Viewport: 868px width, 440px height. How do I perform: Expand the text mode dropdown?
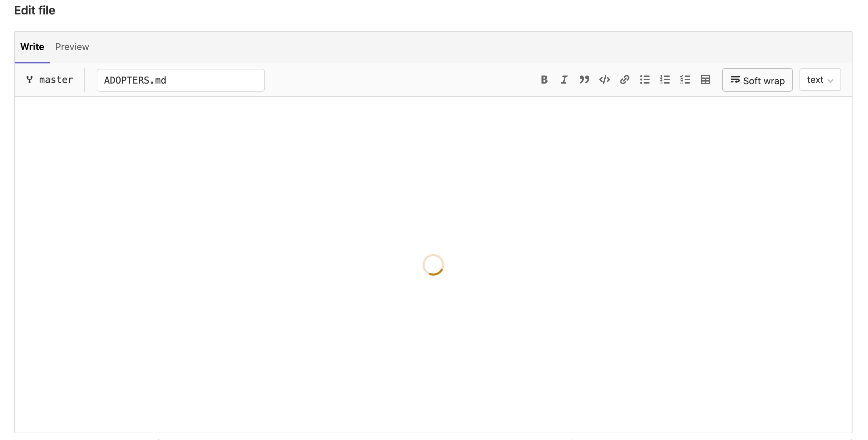click(x=820, y=79)
